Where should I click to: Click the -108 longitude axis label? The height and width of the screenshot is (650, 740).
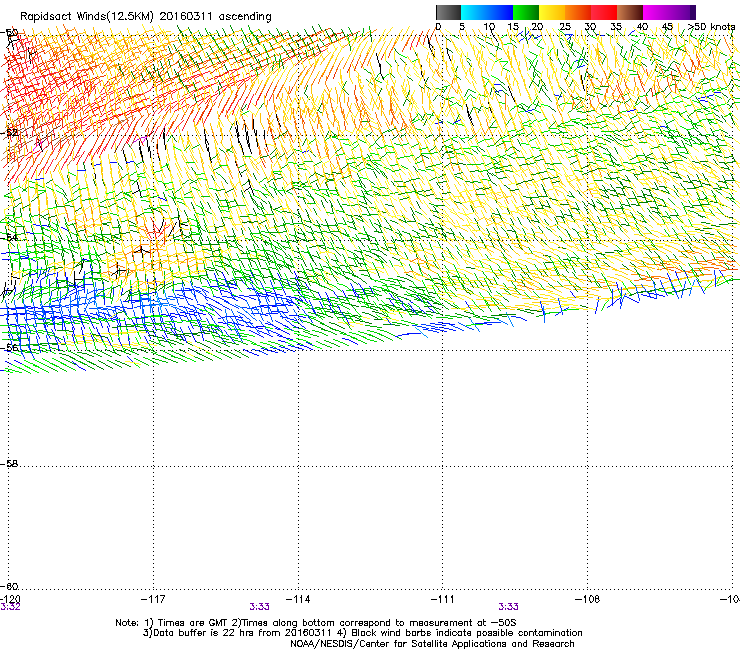(588, 599)
